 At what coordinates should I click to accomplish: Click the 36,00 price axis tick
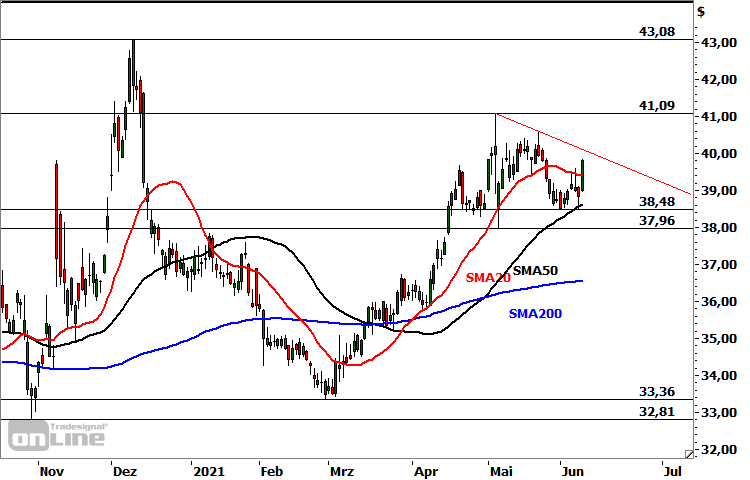717,302
